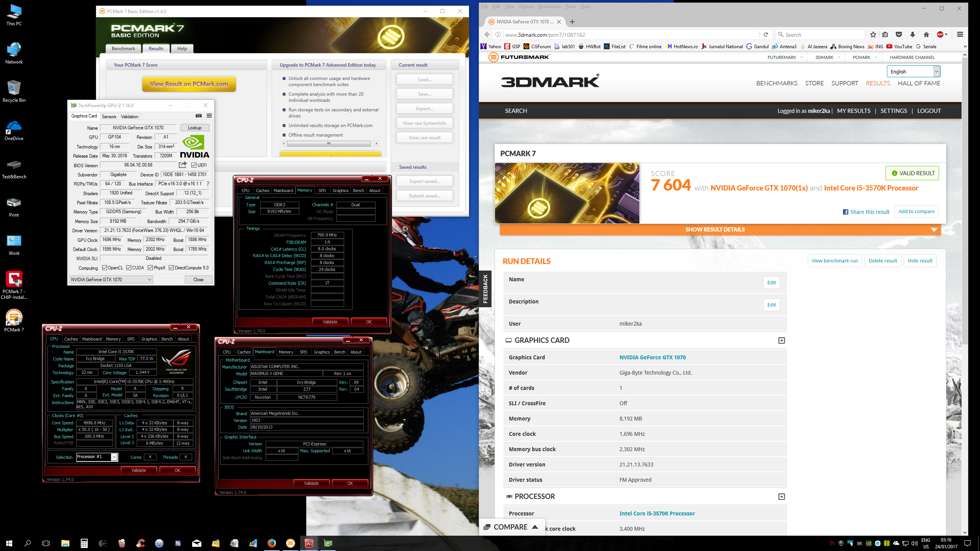Open the Processor #1 selection dropdown in CPU-Z
Viewport: 980px width, 551px height.
pos(97,457)
